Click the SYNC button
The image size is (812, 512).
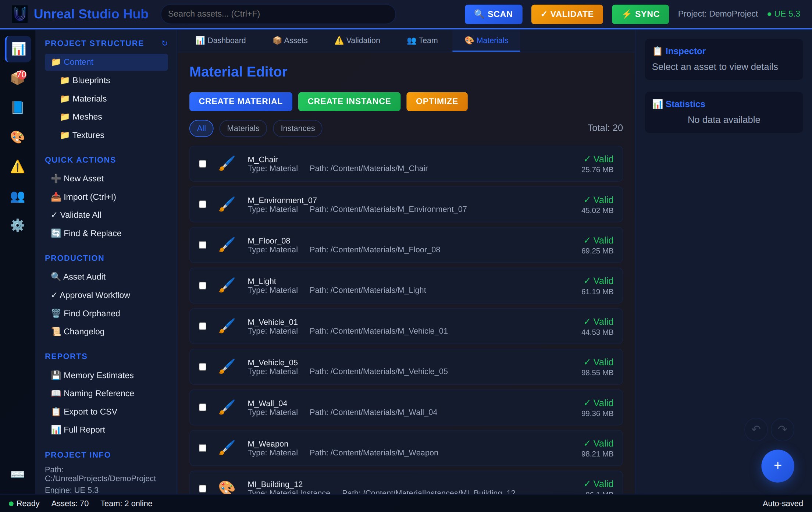tap(640, 14)
